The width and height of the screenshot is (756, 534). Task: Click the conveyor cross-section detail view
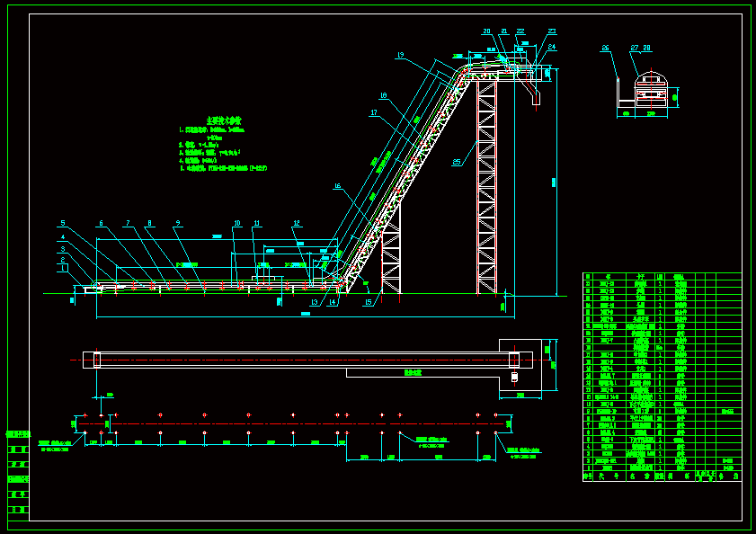[651, 90]
